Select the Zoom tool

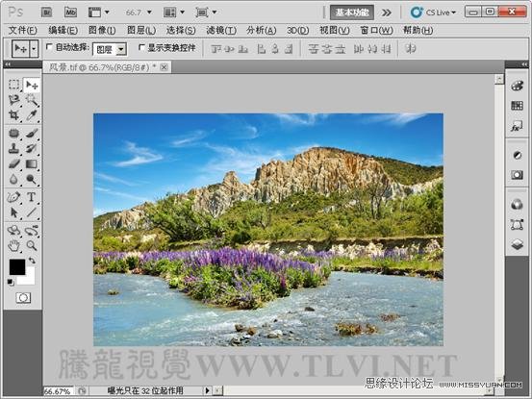point(31,246)
